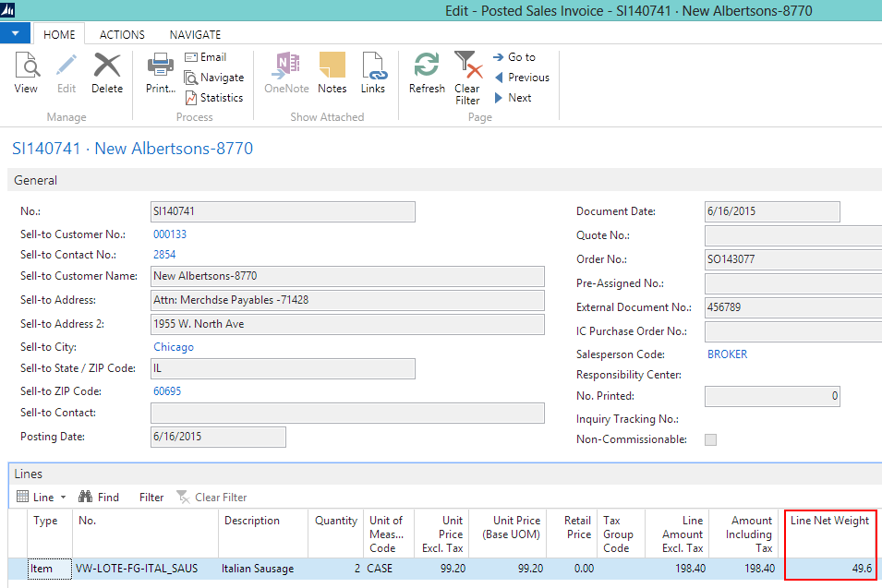Switch to the NAVIGATE ribbon tab
Screen dimensions: 882x588
[195, 35]
